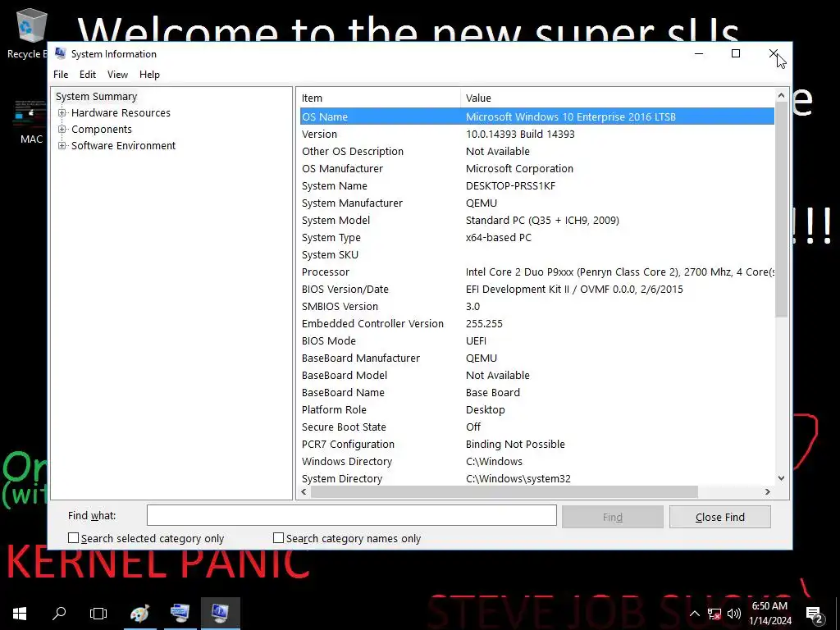
Task: Select the System Name row
Action: click(x=536, y=186)
